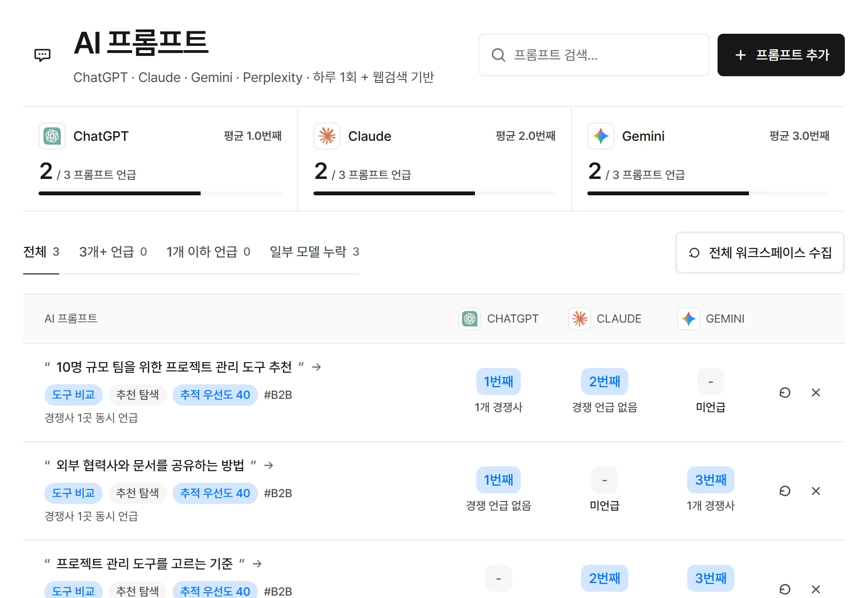
Task: Click Claude mention progress bar
Action: (x=434, y=193)
